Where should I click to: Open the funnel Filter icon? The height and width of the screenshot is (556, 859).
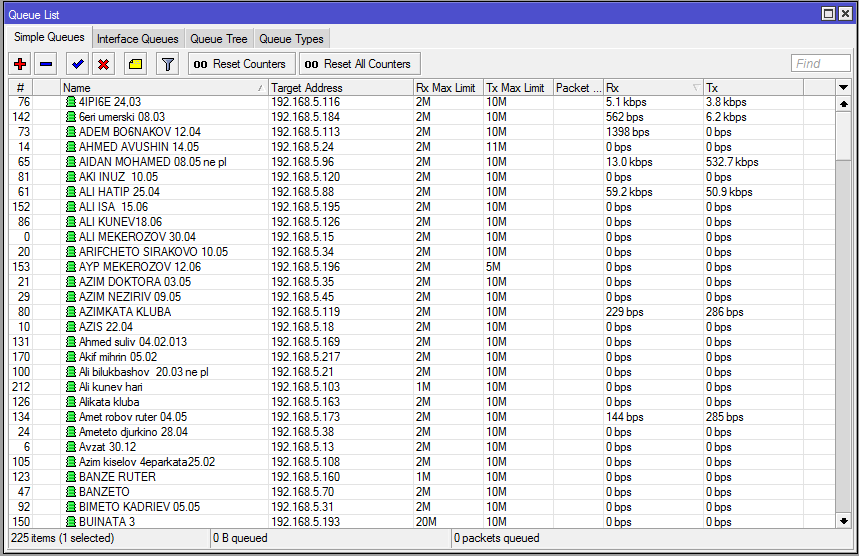167,64
